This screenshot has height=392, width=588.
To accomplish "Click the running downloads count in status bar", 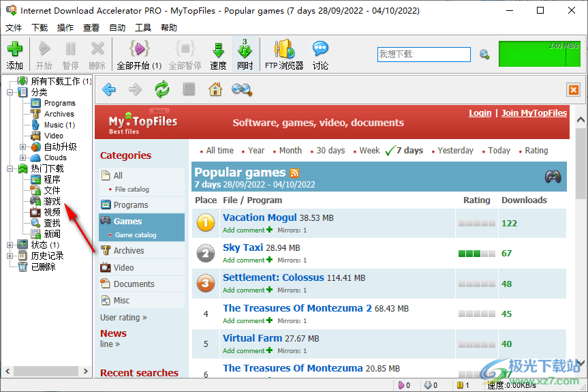I will pyautogui.click(x=404, y=385).
